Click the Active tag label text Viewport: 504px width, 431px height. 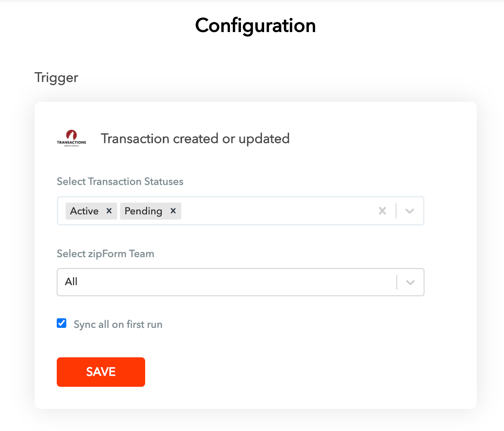(x=84, y=211)
